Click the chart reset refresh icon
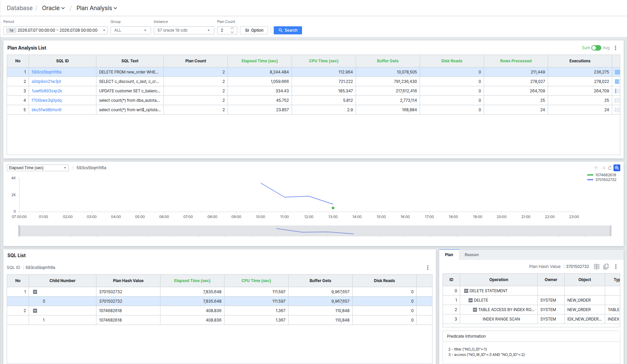627x364 pixels. (x=610, y=168)
